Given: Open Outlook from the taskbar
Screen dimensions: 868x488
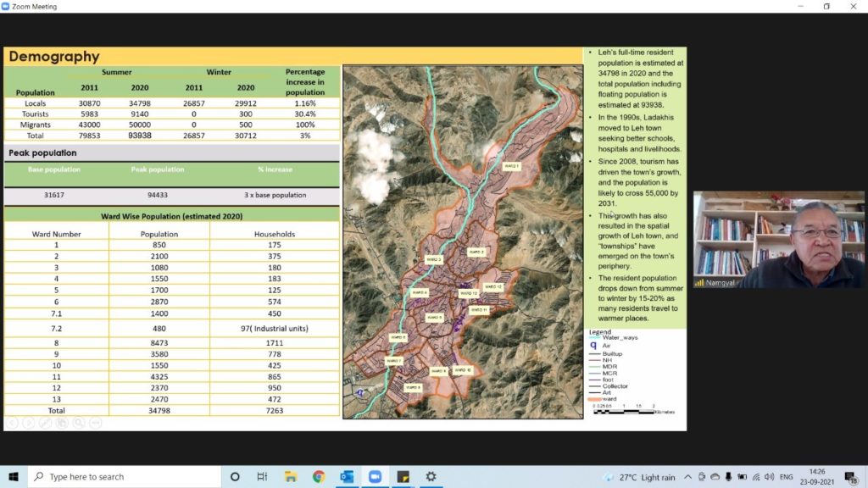Looking at the screenshot, I should click(x=347, y=477).
